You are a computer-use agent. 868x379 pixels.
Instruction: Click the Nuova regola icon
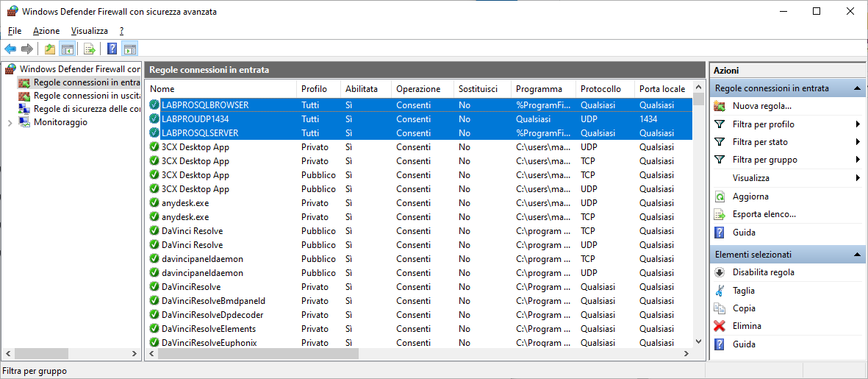720,106
